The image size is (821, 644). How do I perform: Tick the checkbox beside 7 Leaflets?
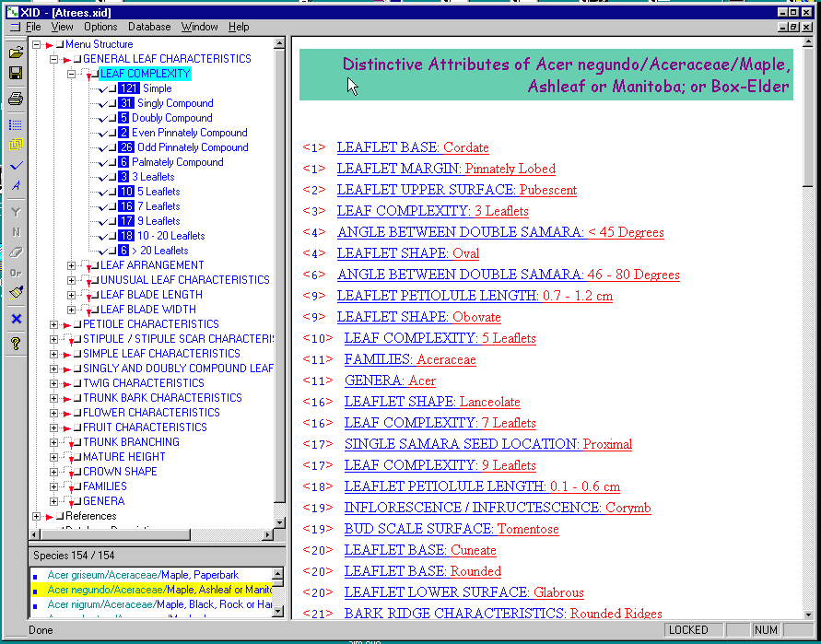[111, 206]
